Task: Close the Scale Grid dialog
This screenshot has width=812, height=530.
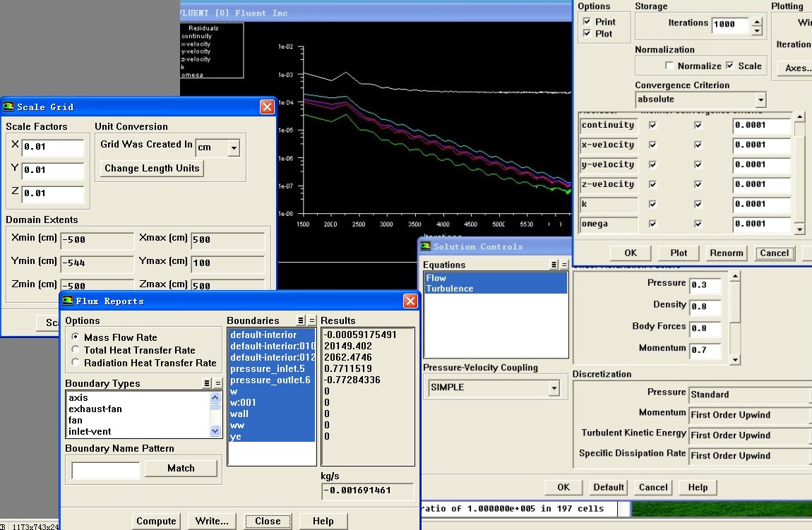Action: [x=267, y=107]
